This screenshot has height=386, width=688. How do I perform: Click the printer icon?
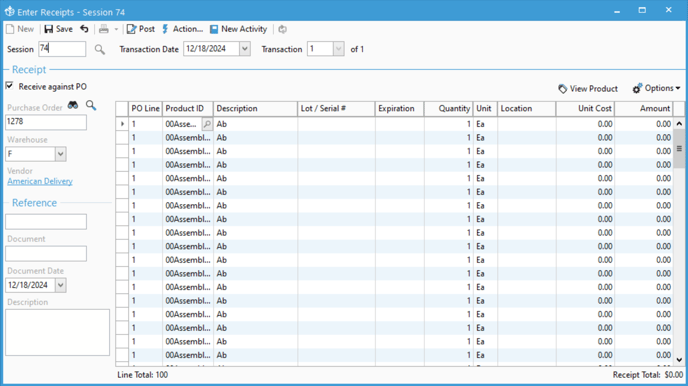(x=104, y=29)
